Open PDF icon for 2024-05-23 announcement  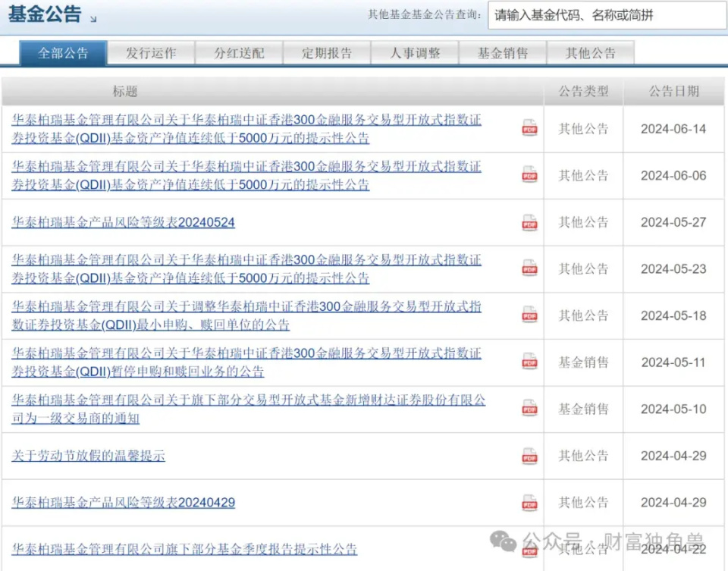coord(529,268)
